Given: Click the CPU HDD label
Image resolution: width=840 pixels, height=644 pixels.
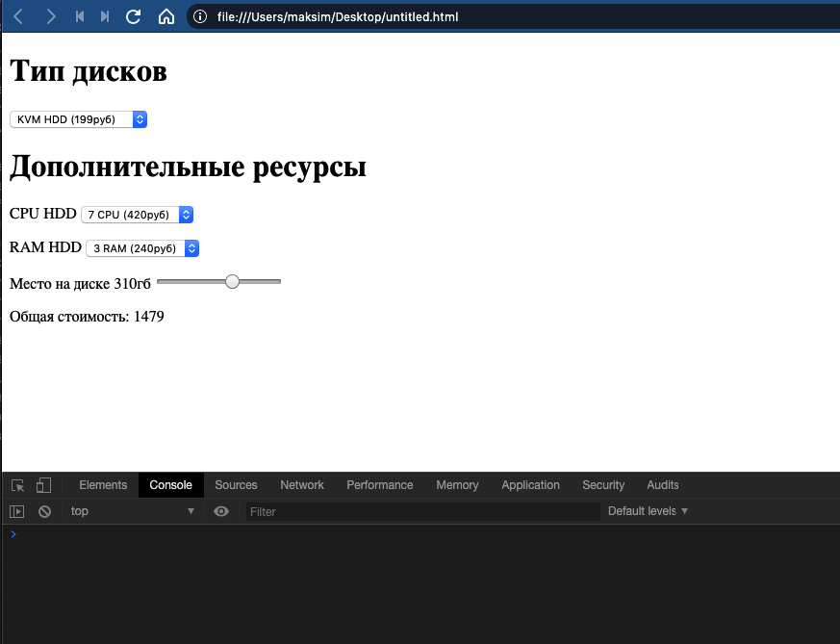Looking at the screenshot, I should [x=43, y=214].
